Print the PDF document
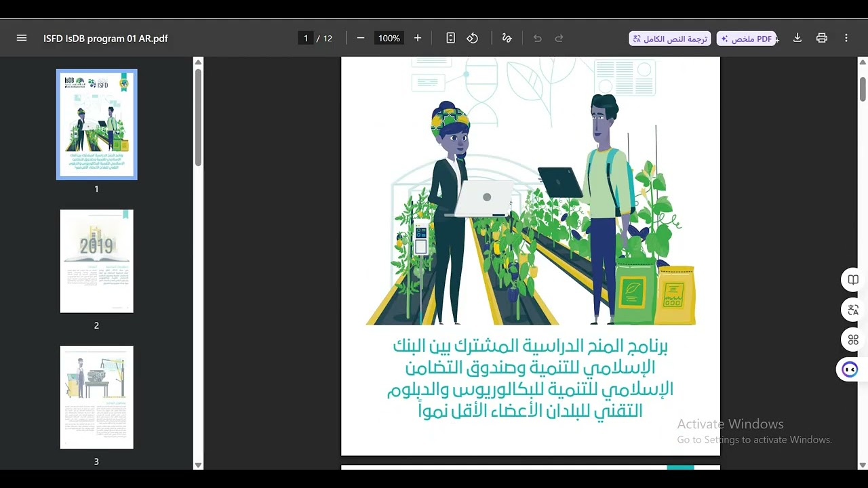 822,38
